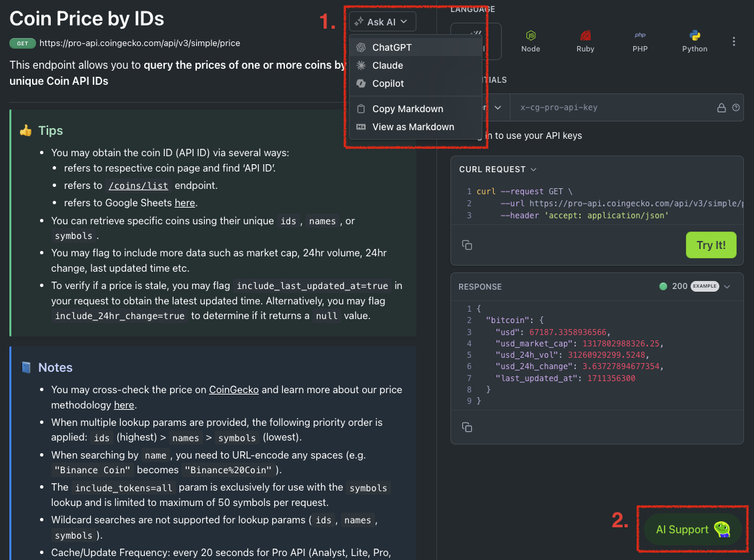This screenshot has height=560, width=754.
Task: Select Node language tab
Action: [530, 41]
